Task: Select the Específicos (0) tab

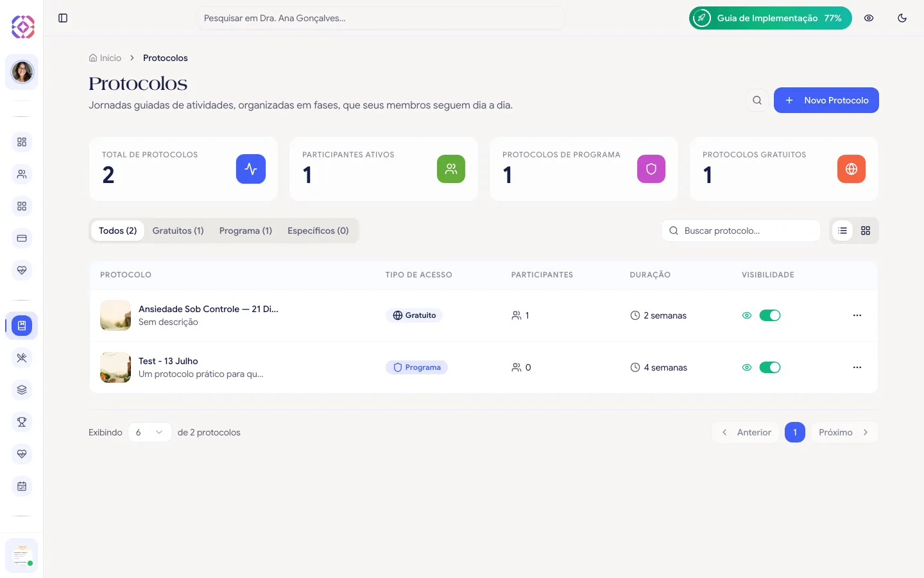Action: coord(318,231)
